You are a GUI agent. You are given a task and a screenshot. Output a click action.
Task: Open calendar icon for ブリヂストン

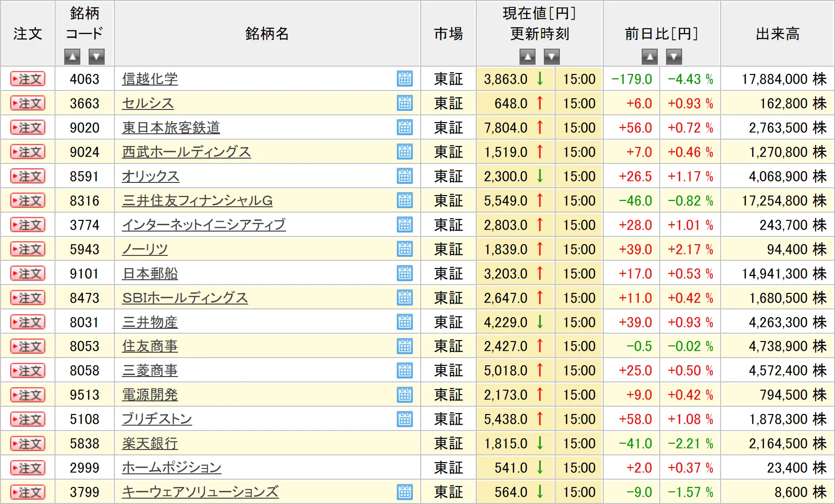405,419
